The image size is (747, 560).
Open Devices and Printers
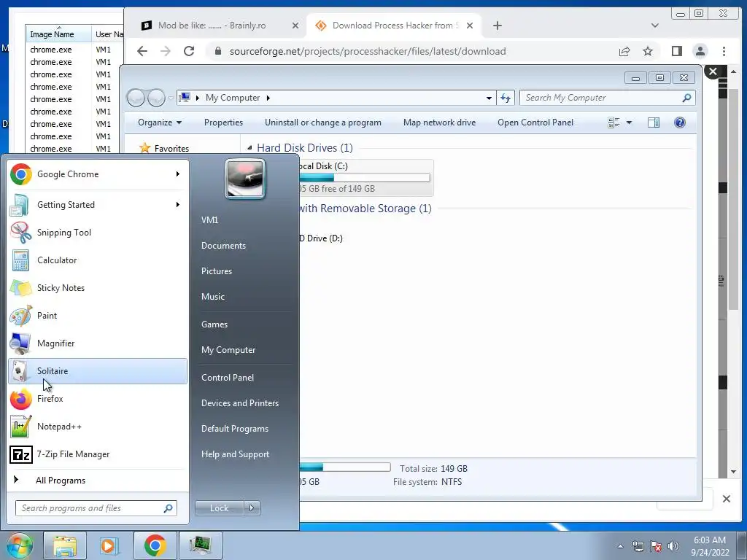239,402
